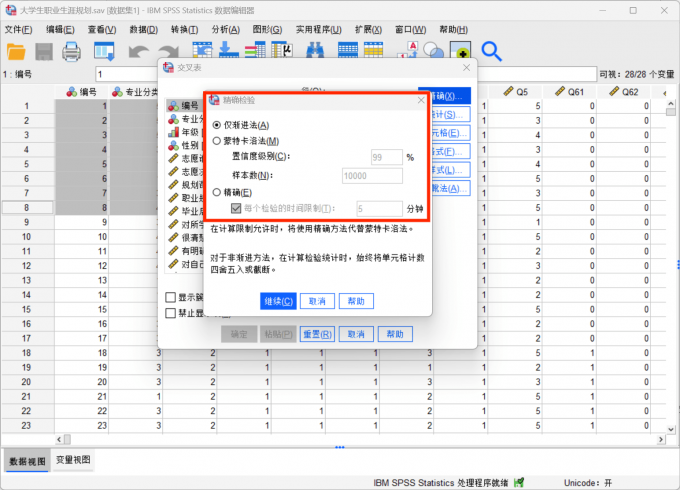Open the 分析(A) menu
680x490 pixels.
coord(225,29)
